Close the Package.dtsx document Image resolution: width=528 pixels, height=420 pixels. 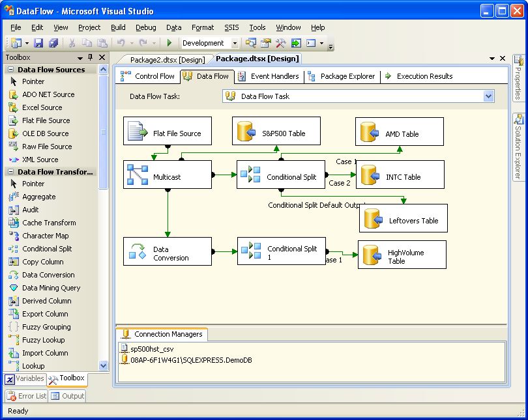coord(503,58)
